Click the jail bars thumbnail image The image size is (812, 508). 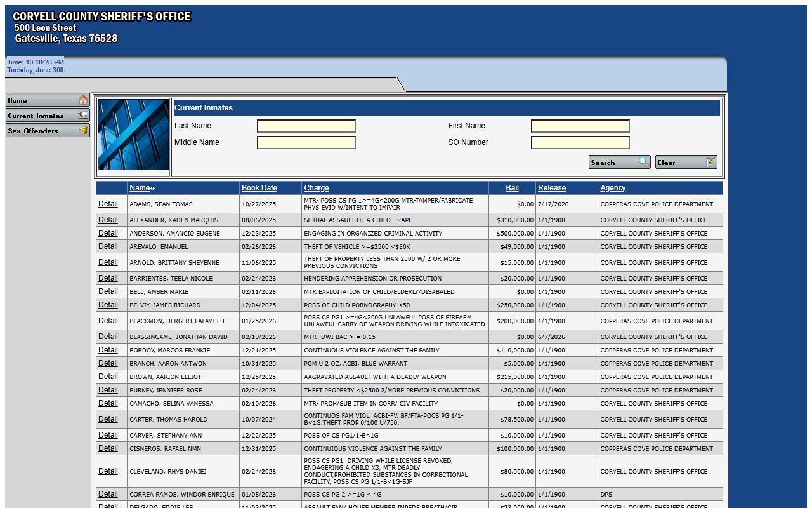[133, 135]
